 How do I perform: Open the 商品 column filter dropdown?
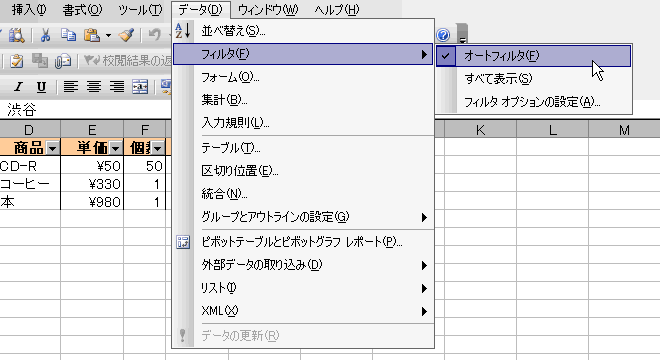(52, 148)
